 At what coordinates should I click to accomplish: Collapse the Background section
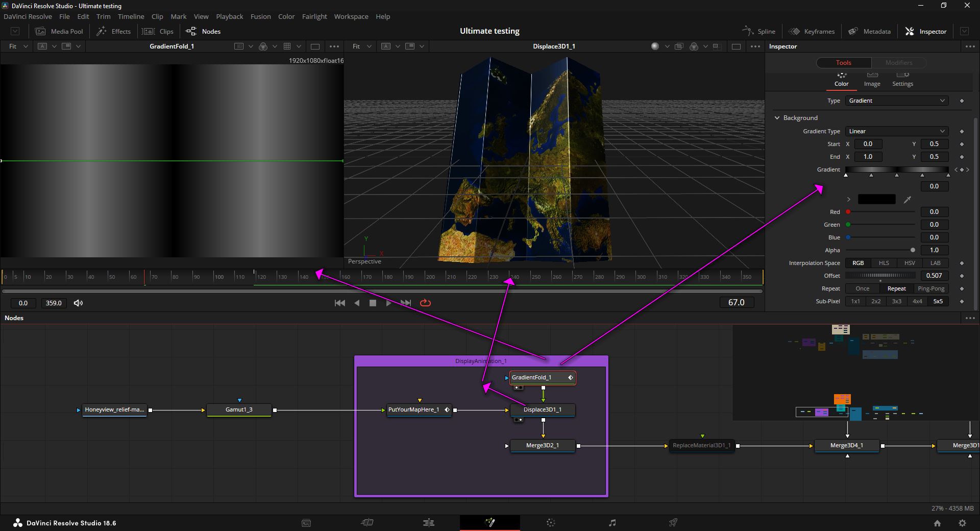click(x=777, y=118)
